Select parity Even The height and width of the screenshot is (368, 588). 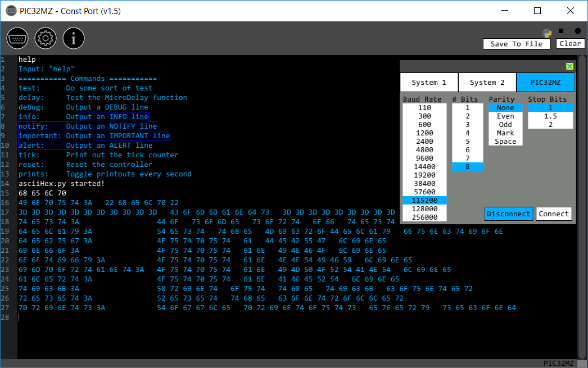pyautogui.click(x=505, y=116)
